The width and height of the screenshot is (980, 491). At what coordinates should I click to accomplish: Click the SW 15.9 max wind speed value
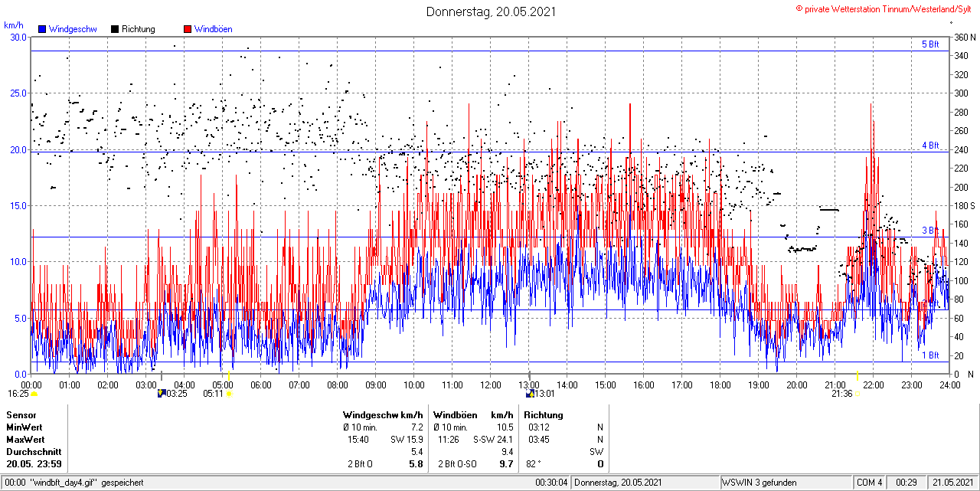(406, 440)
